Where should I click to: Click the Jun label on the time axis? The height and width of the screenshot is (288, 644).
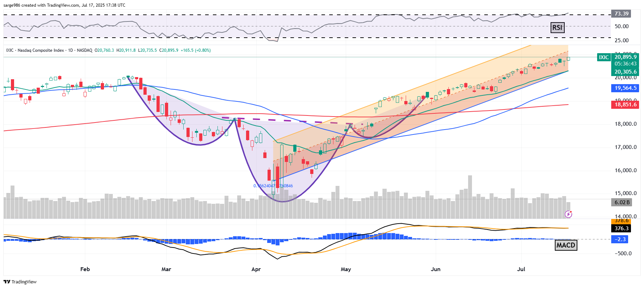[436, 269]
